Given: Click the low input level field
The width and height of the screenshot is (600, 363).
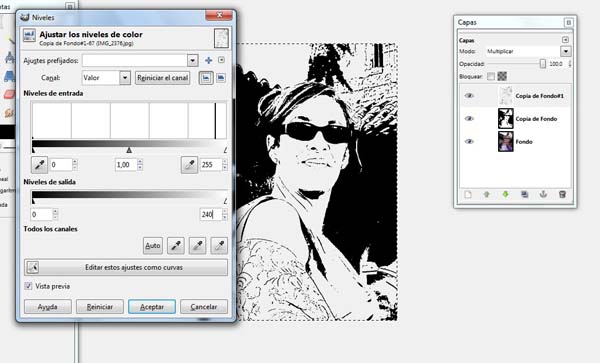Looking at the screenshot, I should pyautogui.click(x=61, y=164).
